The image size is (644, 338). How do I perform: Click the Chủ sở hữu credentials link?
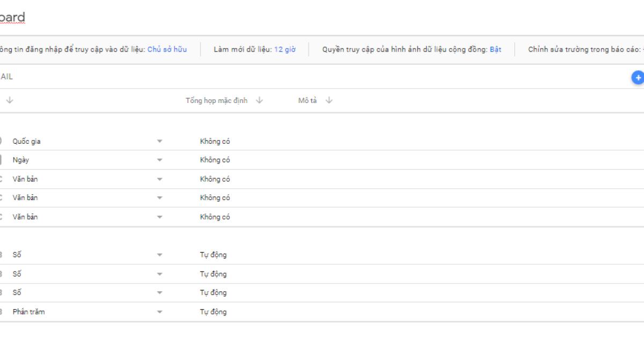[167, 49]
